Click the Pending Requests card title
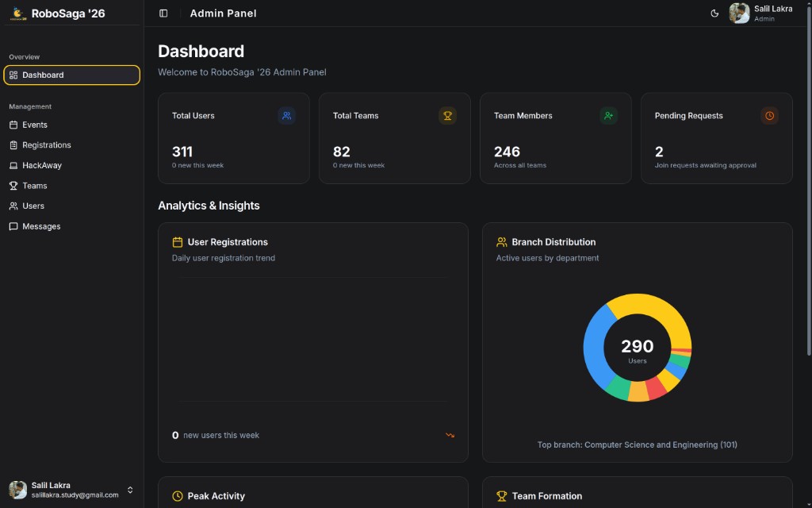This screenshot has height=508, width=812. point(689,116)
